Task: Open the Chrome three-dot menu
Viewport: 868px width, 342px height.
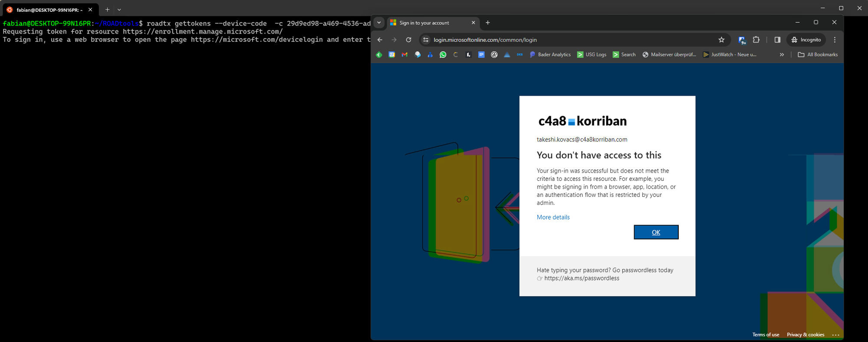Action: (x=835, y=40)
